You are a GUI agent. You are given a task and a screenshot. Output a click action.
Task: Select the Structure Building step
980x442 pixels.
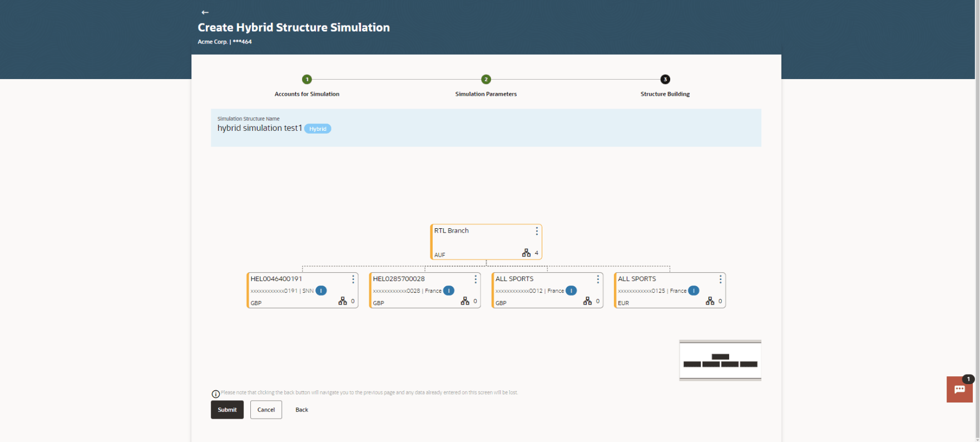665,80
